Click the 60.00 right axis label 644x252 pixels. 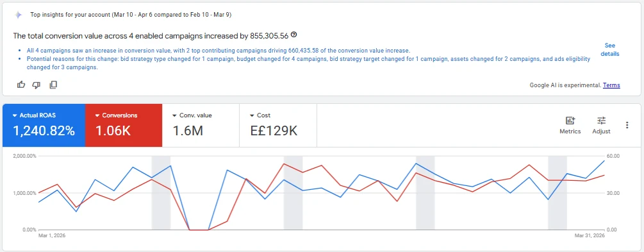tap(613, 156)
